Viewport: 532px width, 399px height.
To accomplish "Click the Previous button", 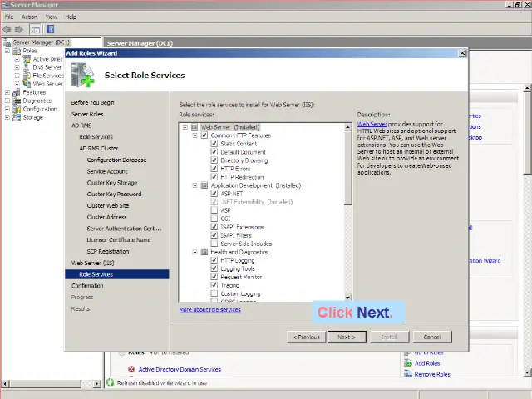I will point(307,337).
